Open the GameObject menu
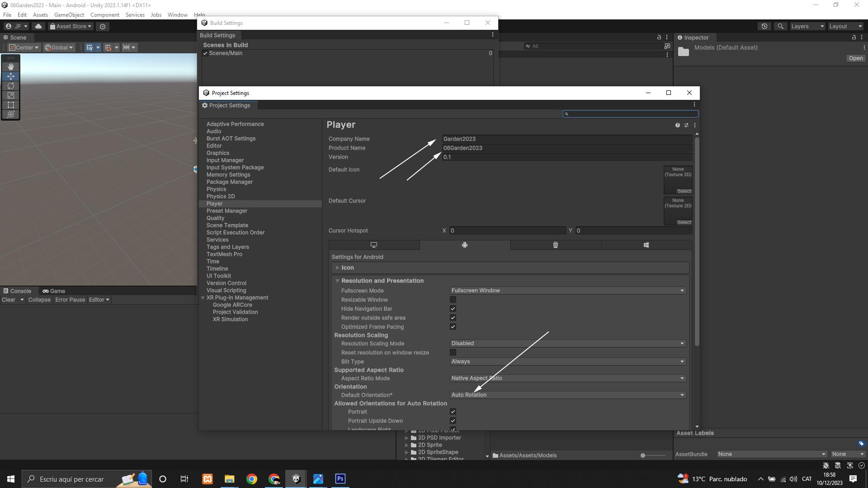This screenshot has height=488, width=868. (69, 15)
